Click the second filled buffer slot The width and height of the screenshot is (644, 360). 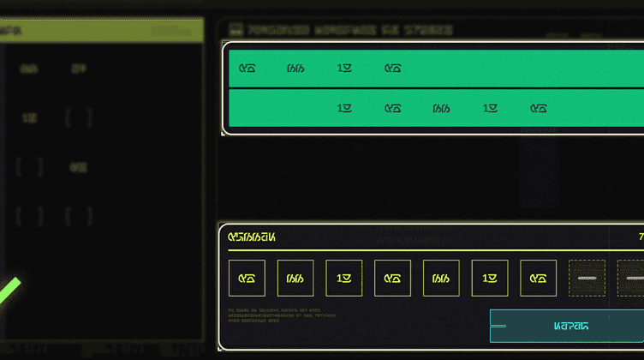click(295, 279)
